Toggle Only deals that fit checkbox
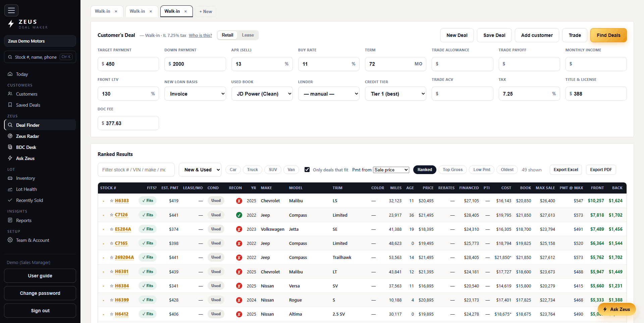 pyautogui.click(x=307, y=169)
